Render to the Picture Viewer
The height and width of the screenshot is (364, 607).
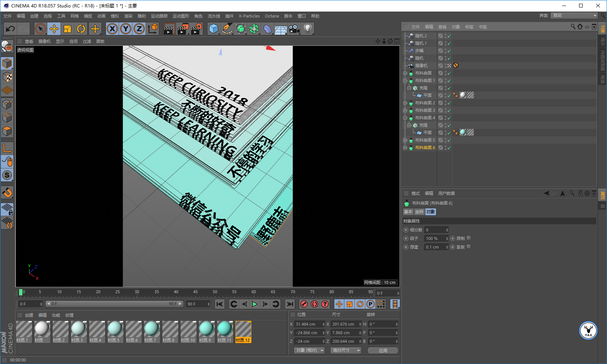183,29
